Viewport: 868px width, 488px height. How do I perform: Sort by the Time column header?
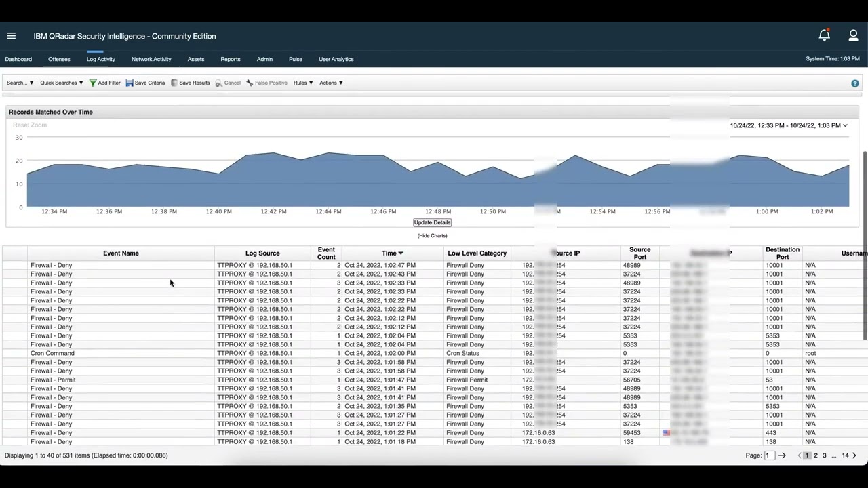coord(393,253)
